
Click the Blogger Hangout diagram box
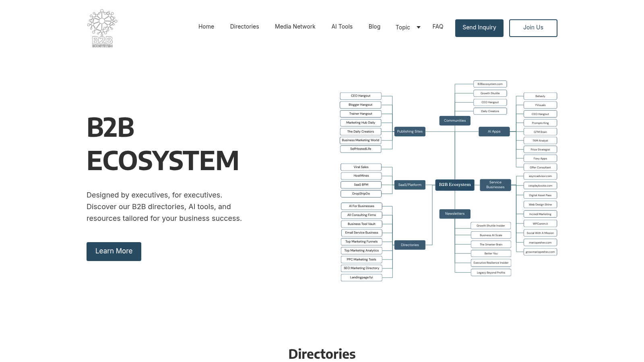tap(361, 105)
